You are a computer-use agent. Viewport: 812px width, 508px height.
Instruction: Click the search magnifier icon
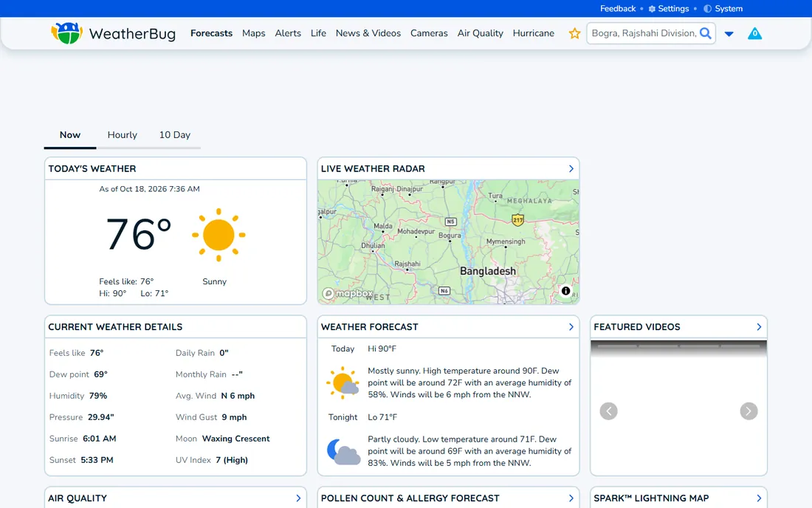(705, 33)
